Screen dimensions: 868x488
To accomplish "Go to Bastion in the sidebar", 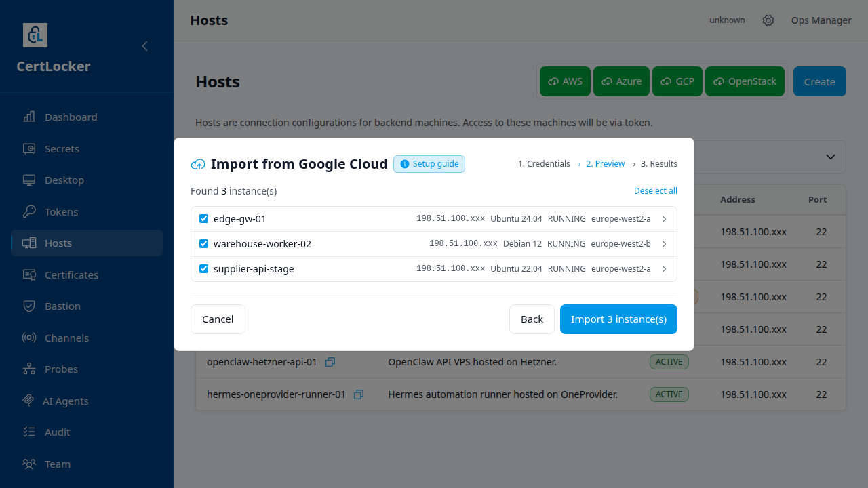I will click(87, 306).
